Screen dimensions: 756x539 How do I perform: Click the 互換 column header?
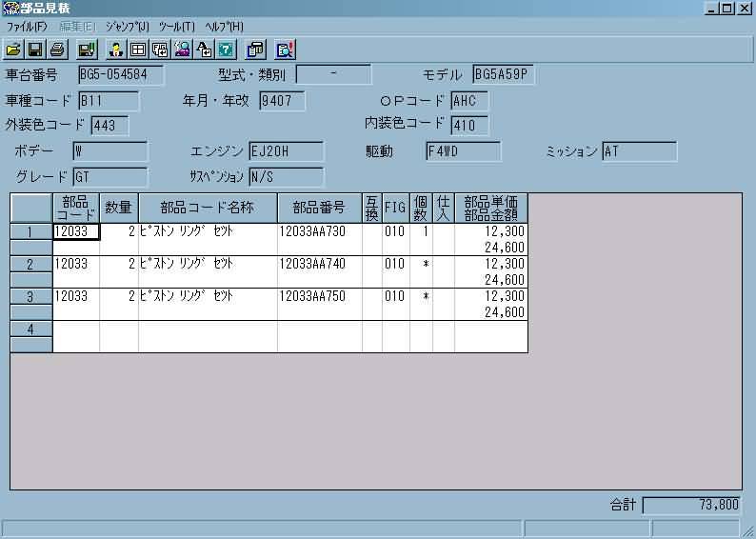[371, 209]
